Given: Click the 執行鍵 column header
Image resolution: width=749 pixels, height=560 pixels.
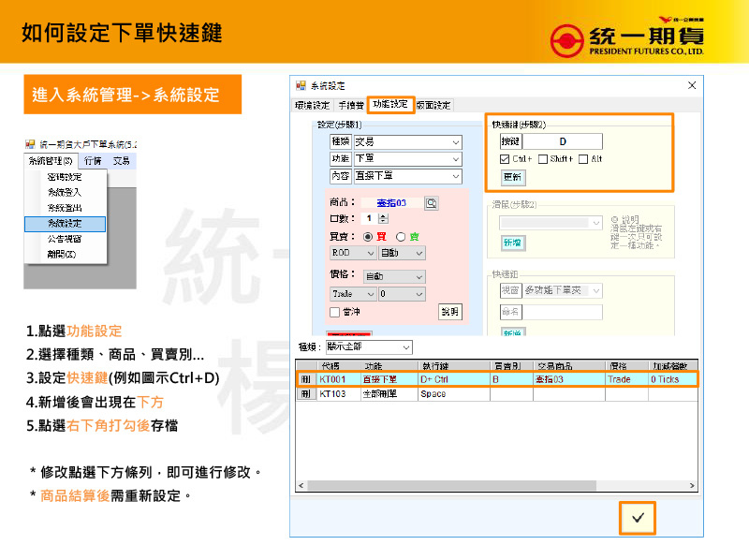Looking at the screenshot, I should [x=454, y=366].
